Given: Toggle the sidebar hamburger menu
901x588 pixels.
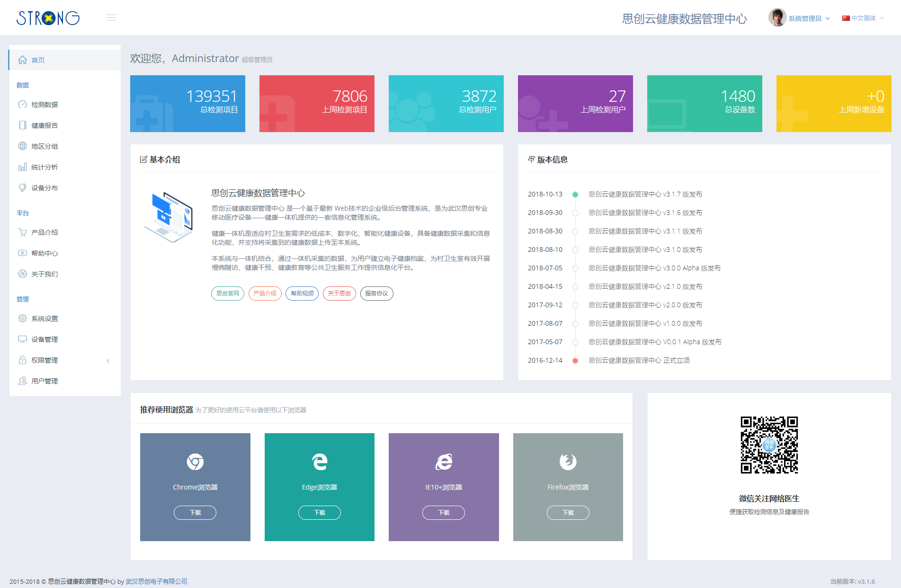Looking at the screenshot, I should [x=111, y=17].
